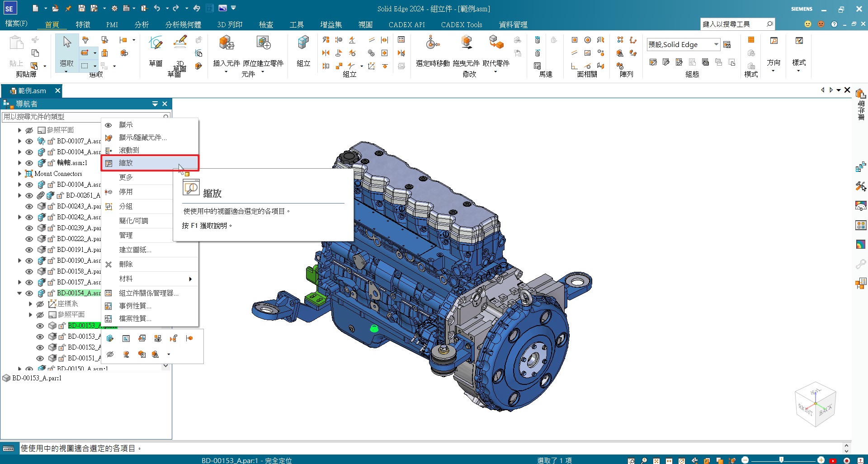
Task: Click the help question mark icon
Action: [834, 24]
